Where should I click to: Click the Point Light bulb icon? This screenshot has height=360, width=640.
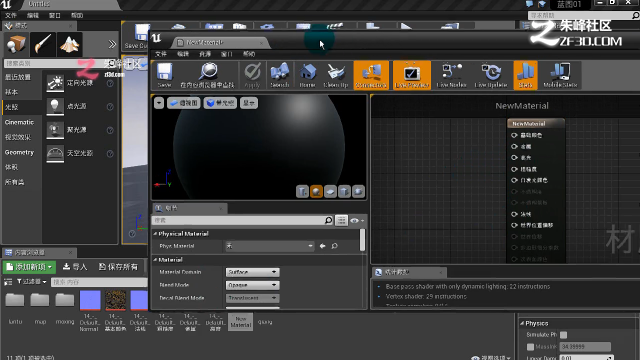(x=55, y=106)
